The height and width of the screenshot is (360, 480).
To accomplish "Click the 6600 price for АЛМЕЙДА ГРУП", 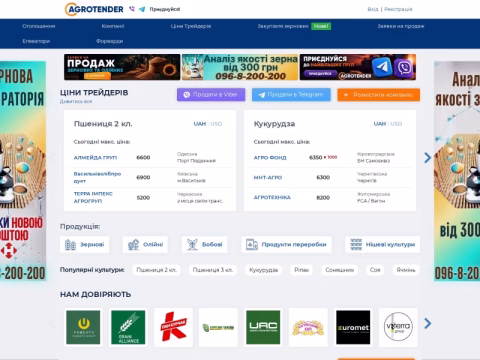I will tap(143, 157).
